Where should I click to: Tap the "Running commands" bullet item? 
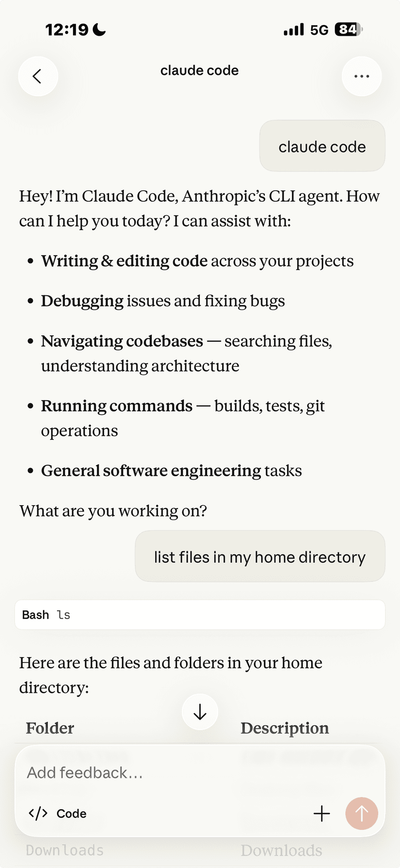click(117, 406)
